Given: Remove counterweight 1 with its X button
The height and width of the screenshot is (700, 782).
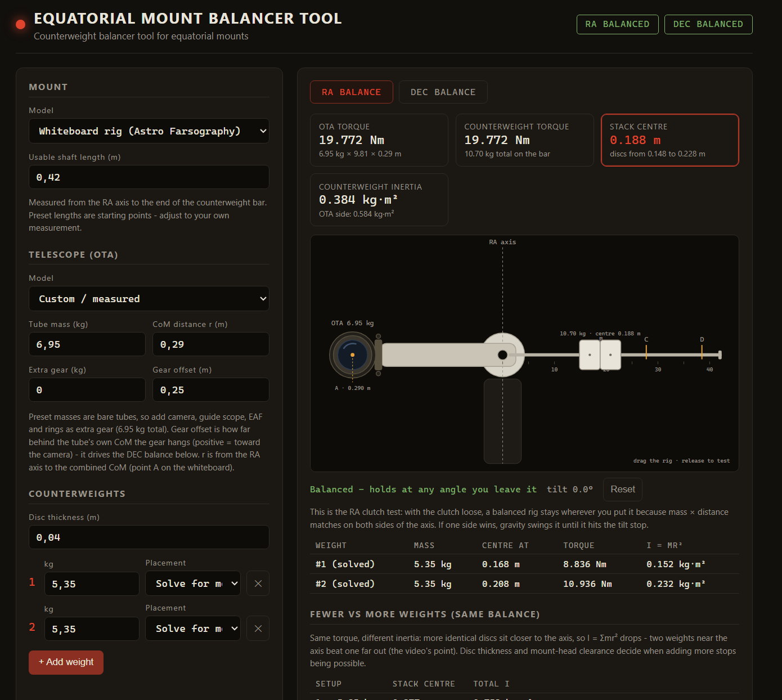Looking at the screenshot, I should pyautogui.click(x=258, y=584).
